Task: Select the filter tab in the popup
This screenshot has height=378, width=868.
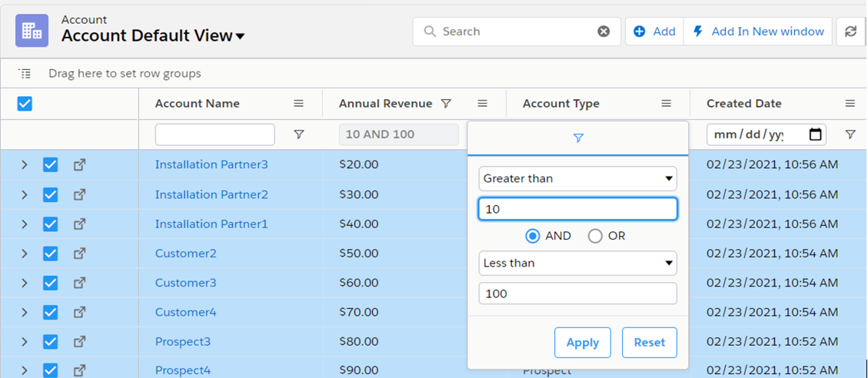Action: (x=578, y=138)
